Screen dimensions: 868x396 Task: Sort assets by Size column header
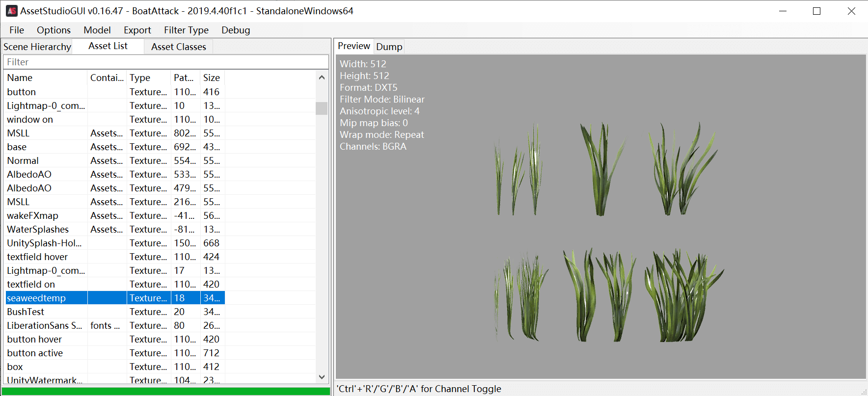point(212,78)
